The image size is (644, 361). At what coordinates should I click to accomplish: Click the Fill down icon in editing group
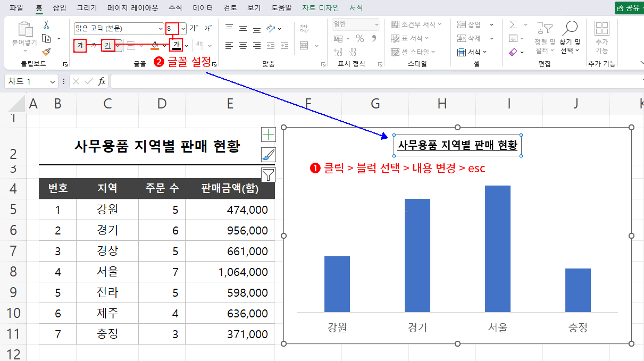[x=513, y=38]
